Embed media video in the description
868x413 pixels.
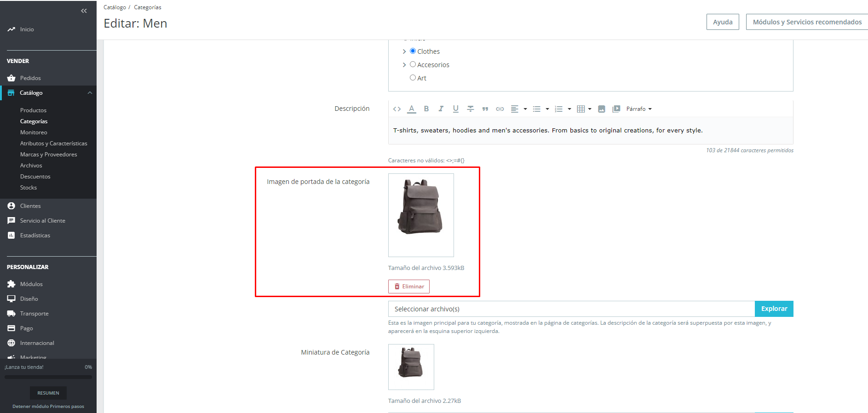click(x=616, y=109)
